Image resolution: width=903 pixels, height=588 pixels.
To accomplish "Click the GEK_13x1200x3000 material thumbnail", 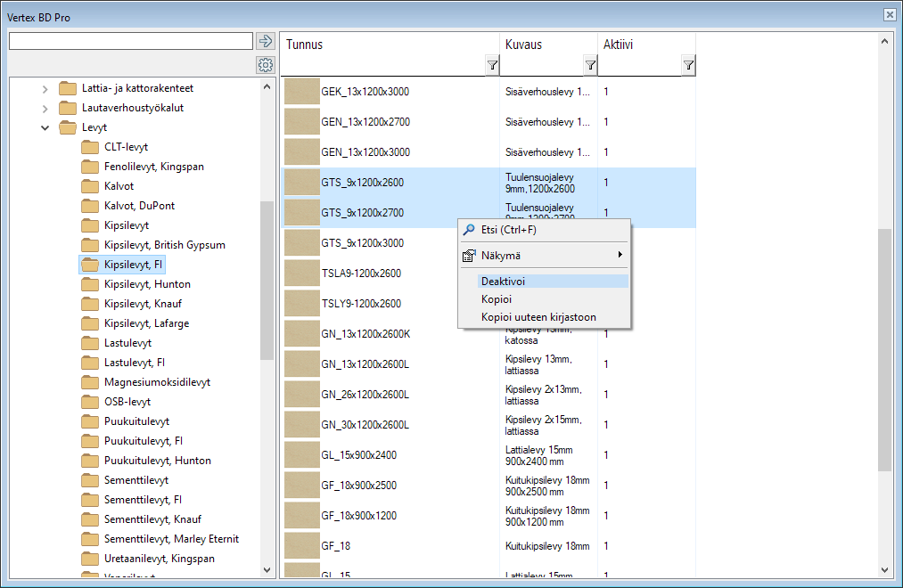I will pos(301,92).
